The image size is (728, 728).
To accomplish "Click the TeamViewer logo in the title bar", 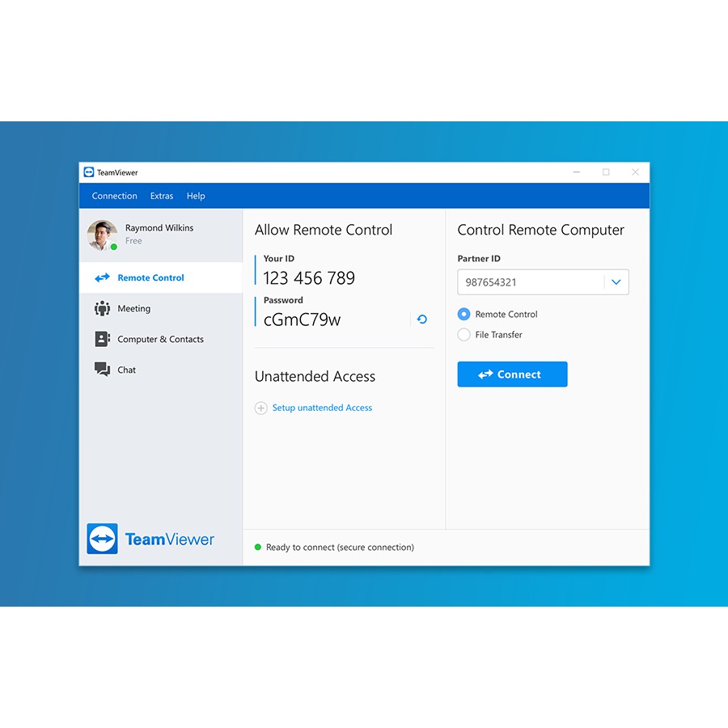I will click(89, 172).
